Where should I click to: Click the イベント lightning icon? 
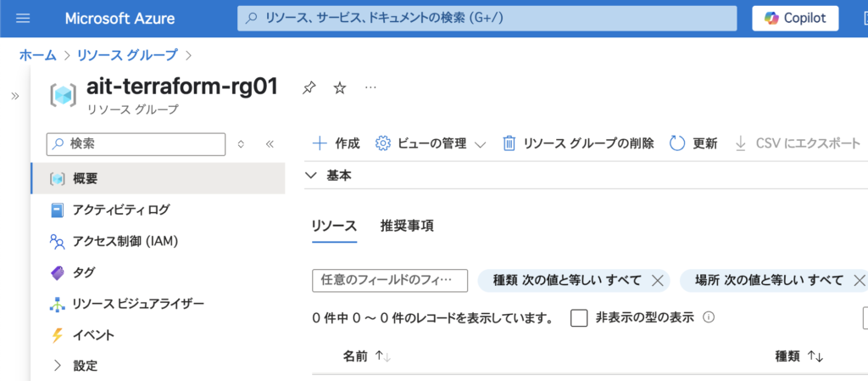[57, 335]
